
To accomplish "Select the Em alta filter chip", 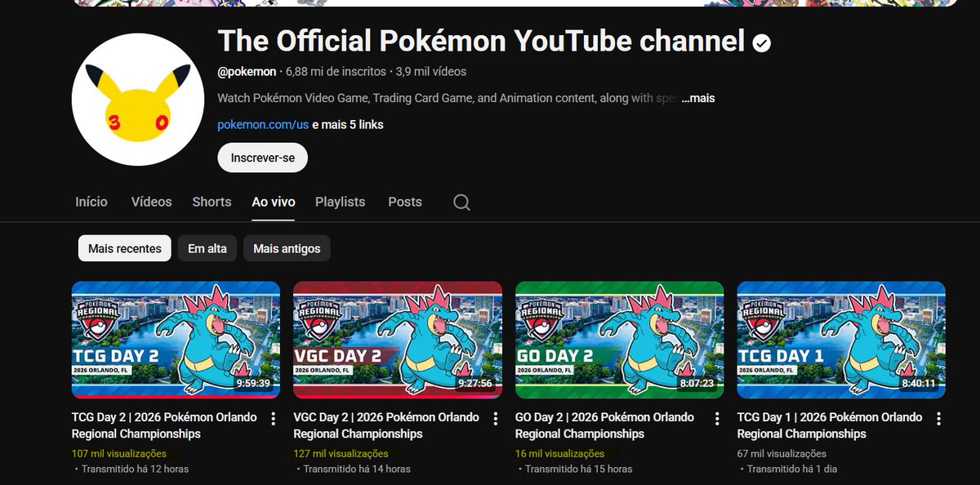I will click(x=207, y=248).
